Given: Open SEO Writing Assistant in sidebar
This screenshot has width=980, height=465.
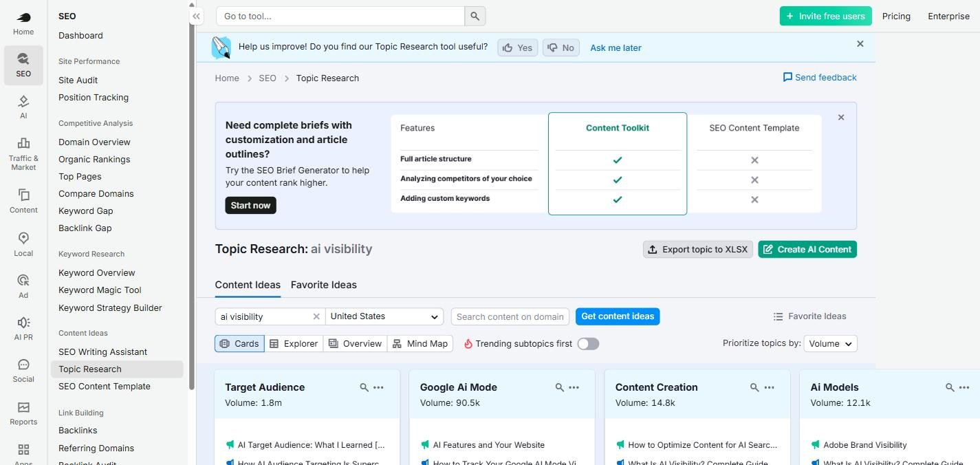Looking at the screenshot, I should click(x=102, y=352).
